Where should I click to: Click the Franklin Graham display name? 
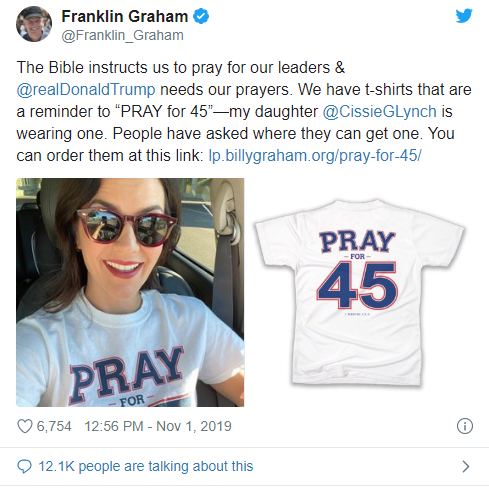tap(125, 16)
